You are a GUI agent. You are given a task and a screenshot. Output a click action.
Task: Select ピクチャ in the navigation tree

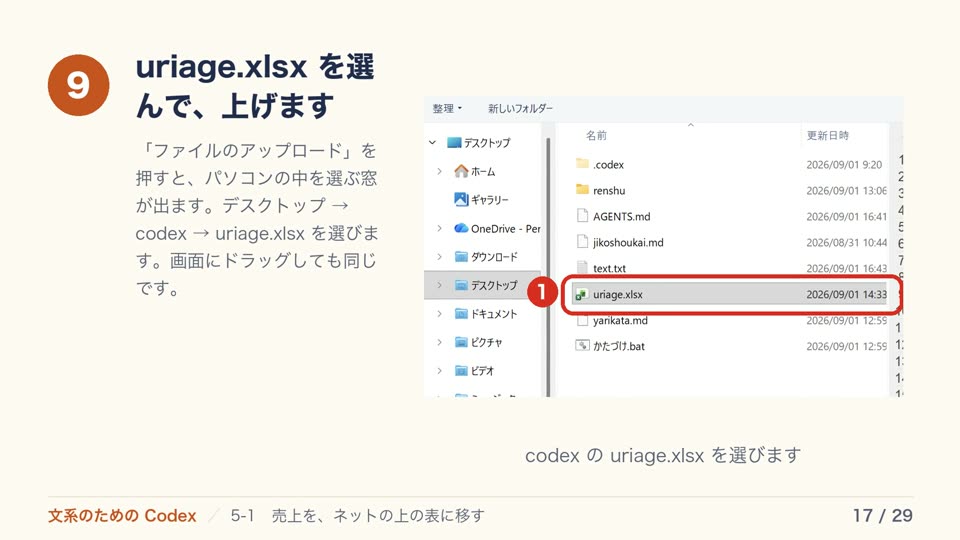coord(486,342)
